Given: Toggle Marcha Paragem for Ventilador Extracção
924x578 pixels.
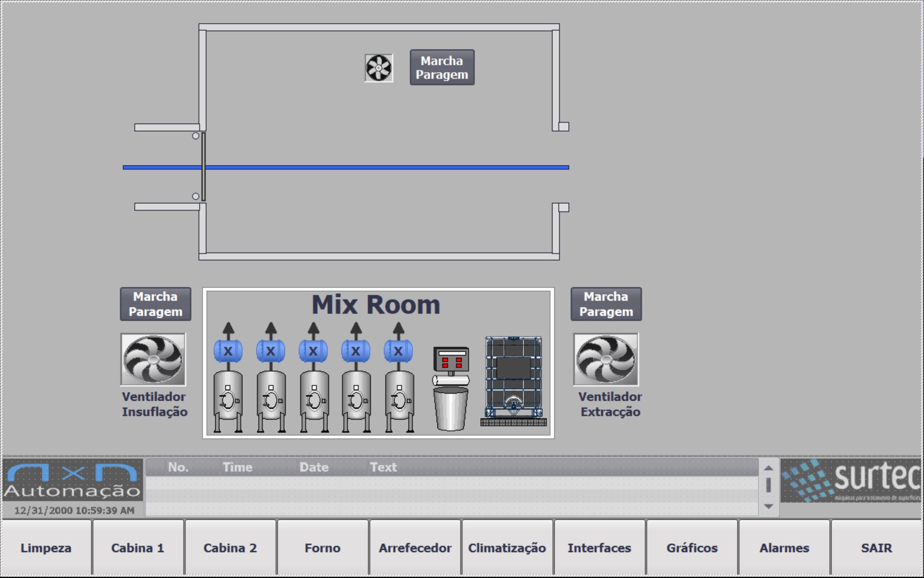Looking at the screenshot, I should 606,304.
